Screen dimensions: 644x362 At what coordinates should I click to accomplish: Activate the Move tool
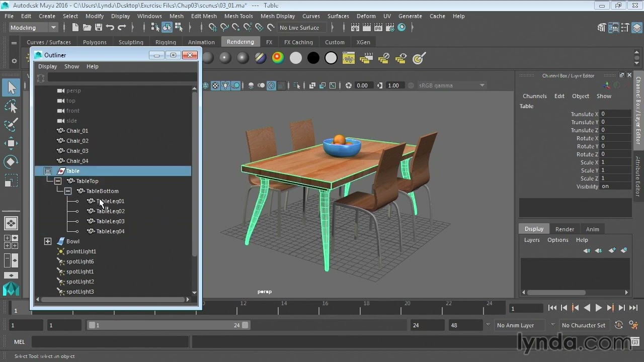[x=11, y=143]
